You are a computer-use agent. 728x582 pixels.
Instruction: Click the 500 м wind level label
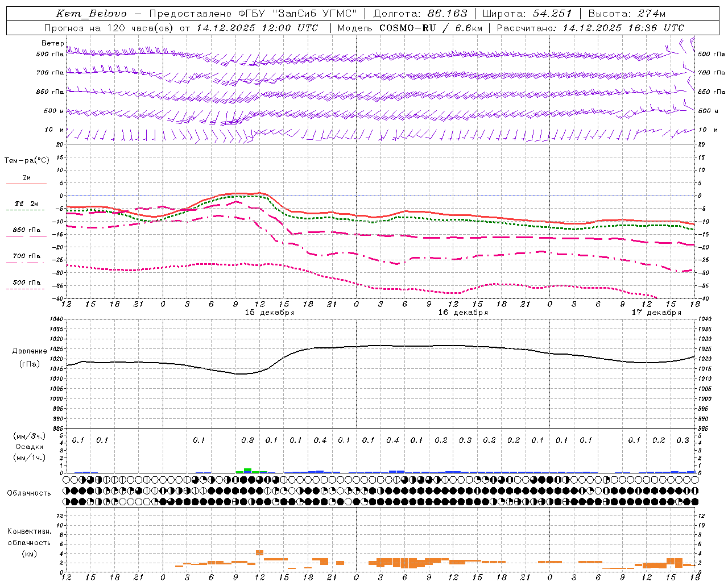[54, 111]
